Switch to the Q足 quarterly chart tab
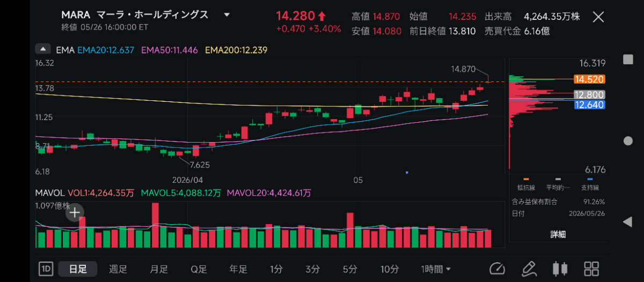 [199, 269]
